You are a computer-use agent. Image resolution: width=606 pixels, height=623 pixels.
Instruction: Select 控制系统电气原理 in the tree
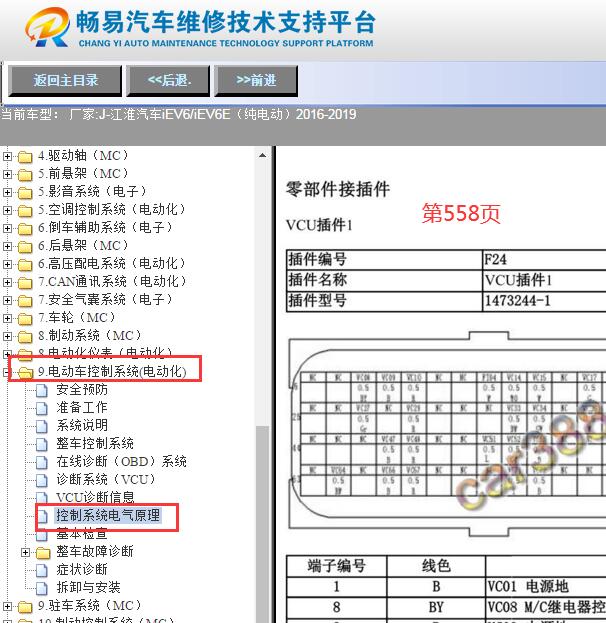(108, 515)
